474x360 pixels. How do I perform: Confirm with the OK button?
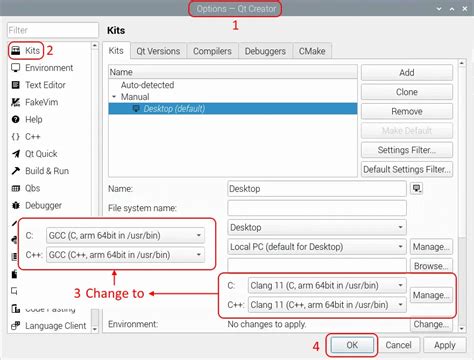(352, 345)
